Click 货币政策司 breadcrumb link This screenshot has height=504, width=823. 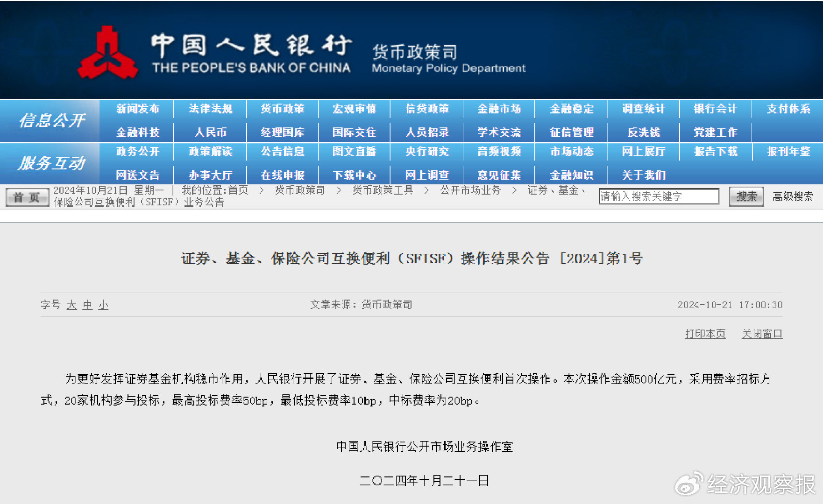[x=299, y=190]
